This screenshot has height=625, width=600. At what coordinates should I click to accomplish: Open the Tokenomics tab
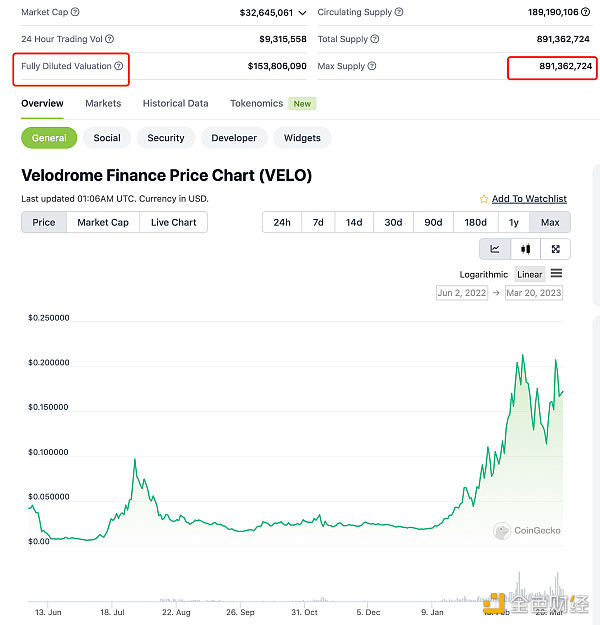click(256, 103)
